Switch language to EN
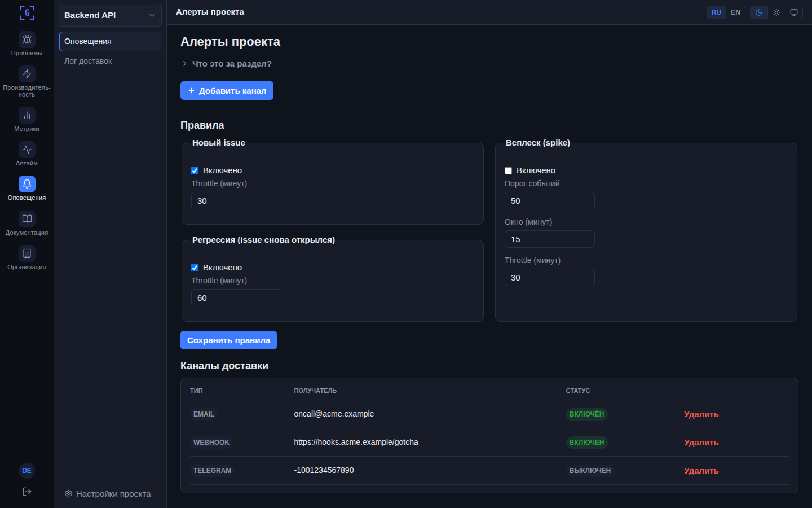Viewport: 812px width, 508px height. click(x=735, y=12)
